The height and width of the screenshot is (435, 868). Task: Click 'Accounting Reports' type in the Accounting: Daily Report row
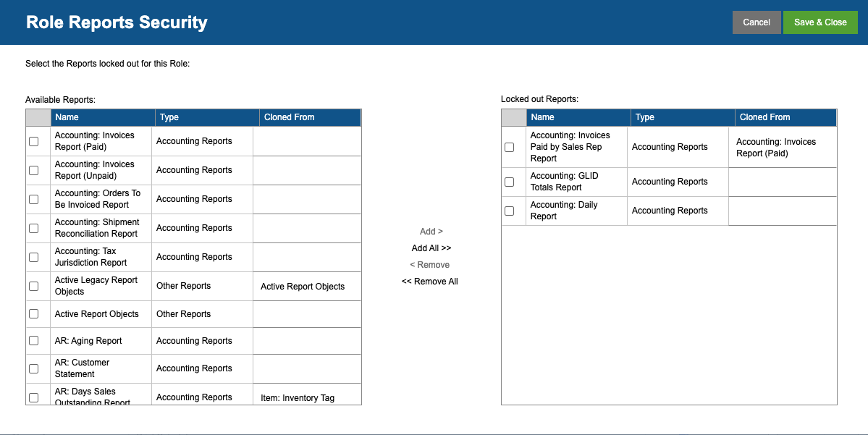click(670, 211)
